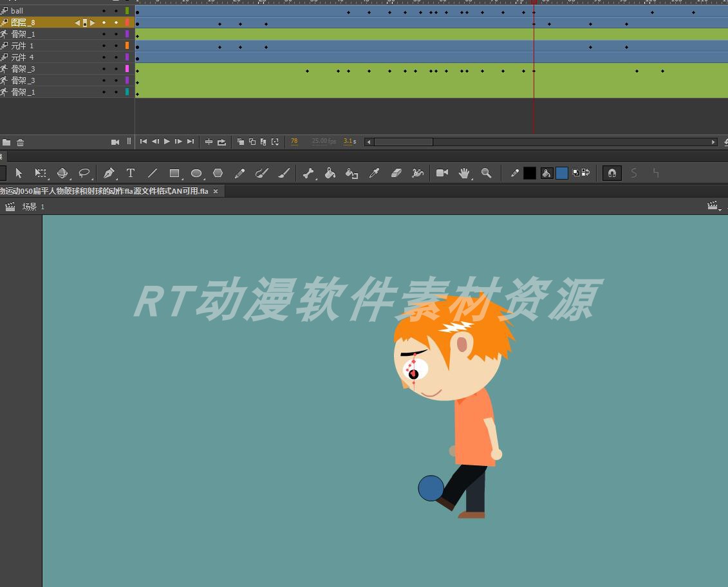Open modify markers dropdown
The width and height of the screenshot is (728, 587).
tap(275, 142)
